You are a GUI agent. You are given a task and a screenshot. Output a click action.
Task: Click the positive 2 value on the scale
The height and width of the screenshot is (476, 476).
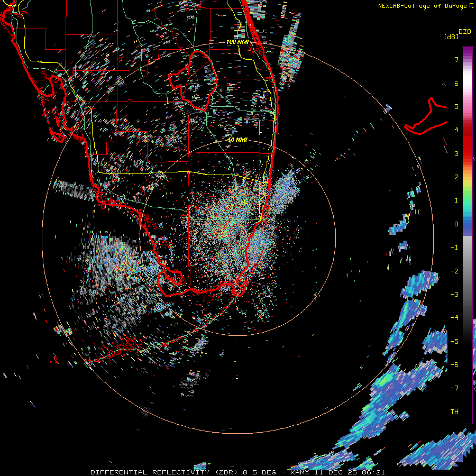click(456, 177)
